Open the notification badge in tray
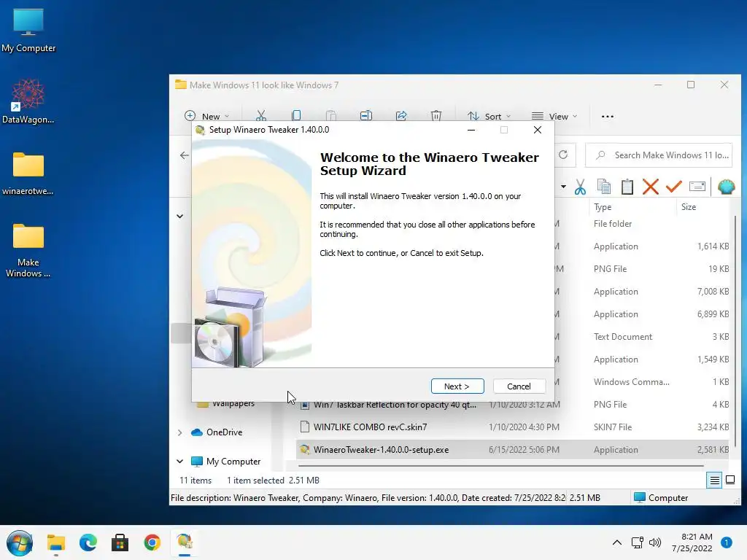The height and width of the screenshot is (560, 747). tap(726, 542)
